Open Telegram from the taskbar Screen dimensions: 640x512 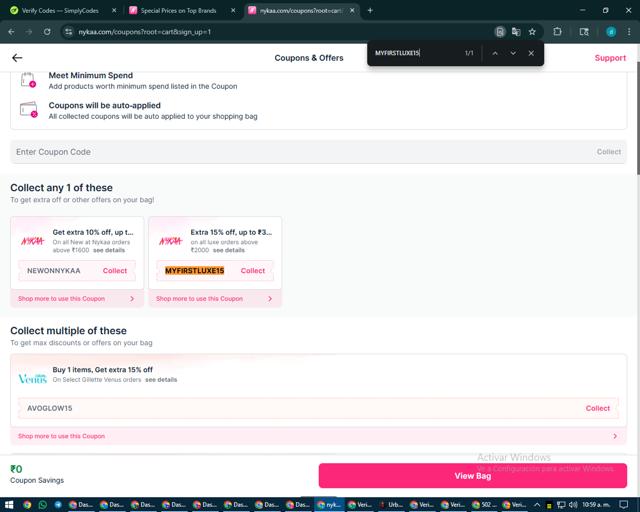tap(58, 505)
